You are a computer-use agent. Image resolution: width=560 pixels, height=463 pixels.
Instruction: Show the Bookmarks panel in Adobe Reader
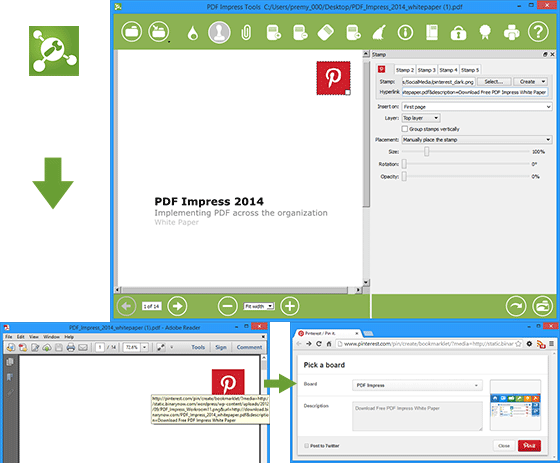[x=10, y=377]
